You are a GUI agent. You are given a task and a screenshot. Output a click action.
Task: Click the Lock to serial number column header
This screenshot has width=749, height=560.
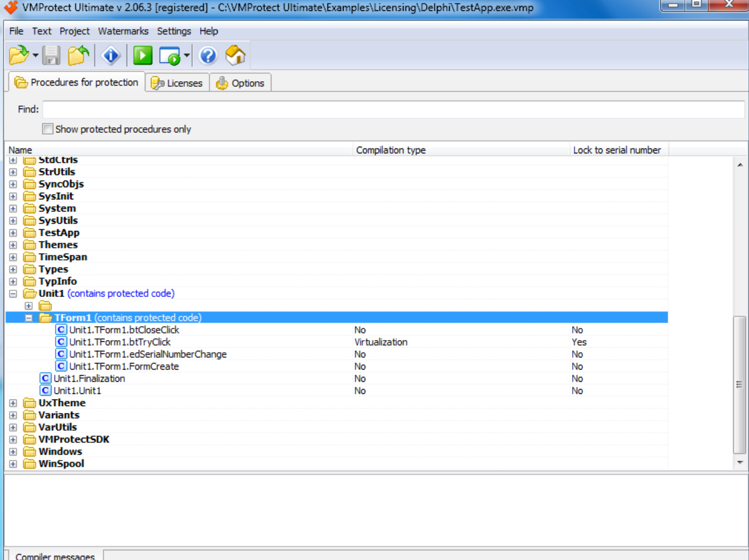click(x=619, y=150)
